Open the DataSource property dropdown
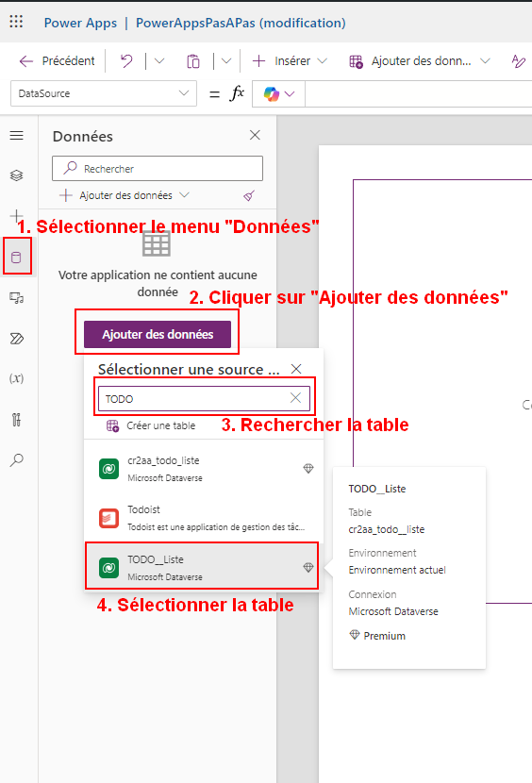Screen dimensions: 532x783 coord(104,93)
